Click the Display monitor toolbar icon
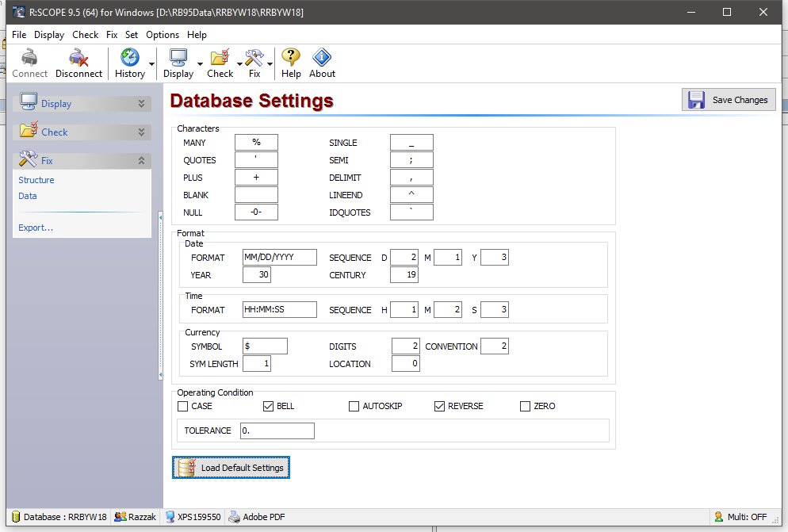Screen dimensions: 788x532 coord(178,58)
